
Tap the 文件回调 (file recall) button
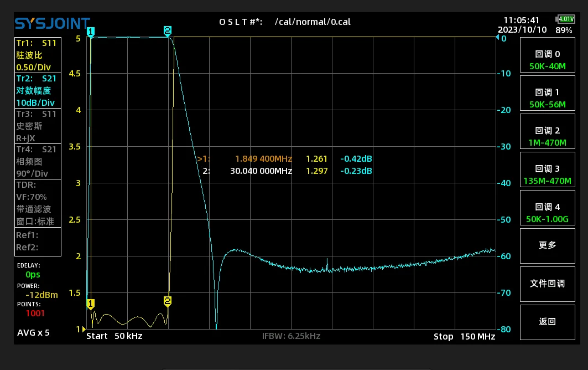click(x=547, y=284)
